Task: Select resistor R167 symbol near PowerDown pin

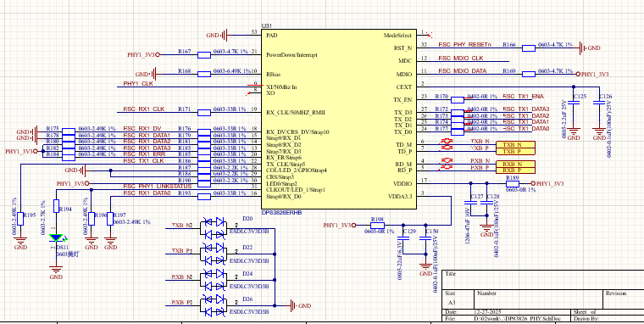Action: (x=204, y=54)
